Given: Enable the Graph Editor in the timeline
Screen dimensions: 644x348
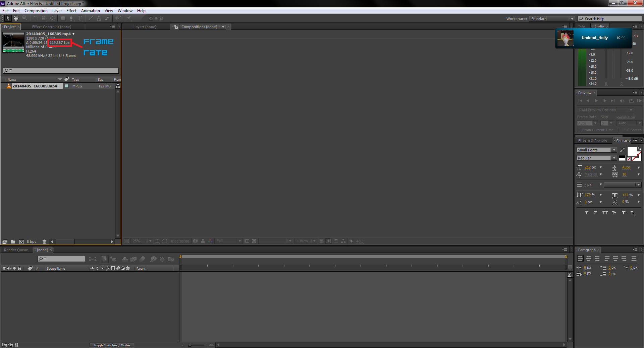Looking at the screenshot, I should pos(171,259).
